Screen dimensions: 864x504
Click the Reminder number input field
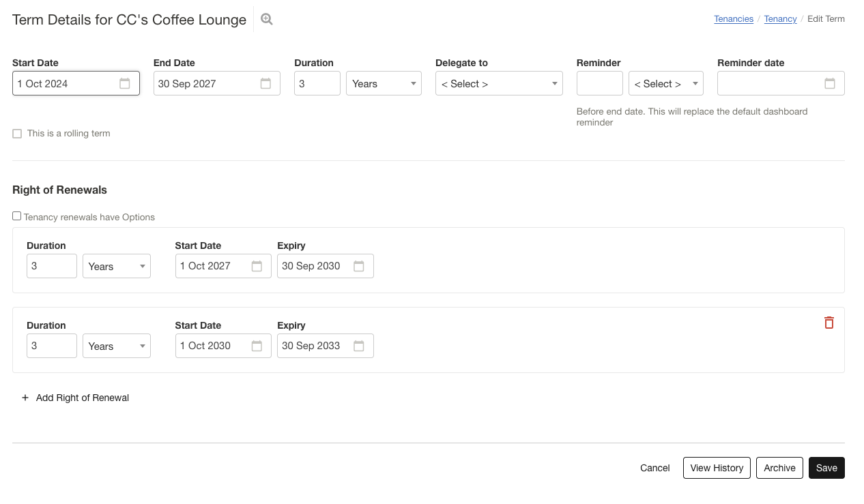pyautogui.click(x=599, y=83)
